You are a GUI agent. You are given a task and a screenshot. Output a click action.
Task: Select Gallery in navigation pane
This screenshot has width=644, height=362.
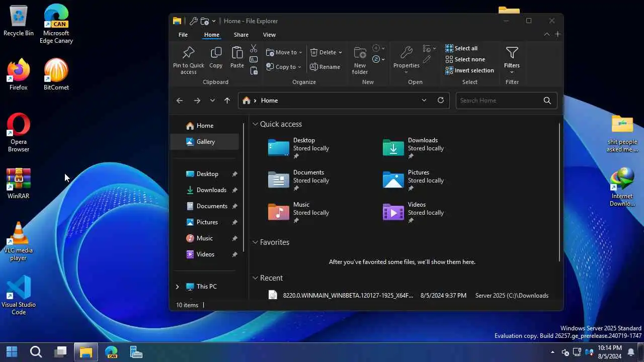coord(205,142)
